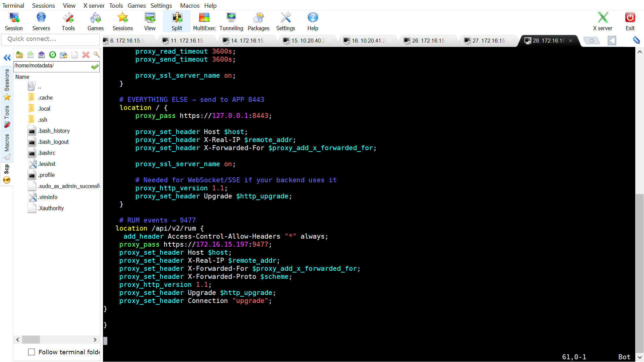Click the X server icon
Viewport: 644px width, 362px height.
(602, 21)
